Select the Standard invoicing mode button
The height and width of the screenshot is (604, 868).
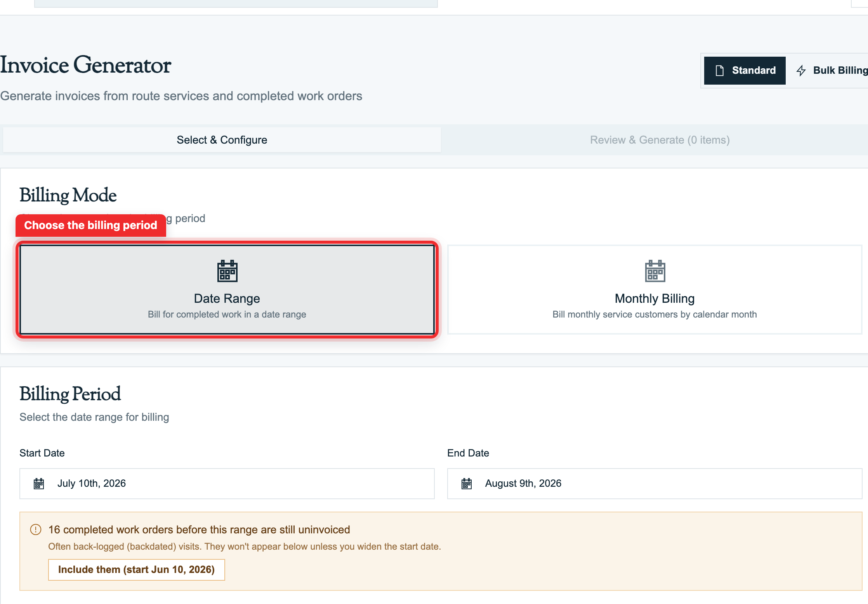tap(745, 71)
